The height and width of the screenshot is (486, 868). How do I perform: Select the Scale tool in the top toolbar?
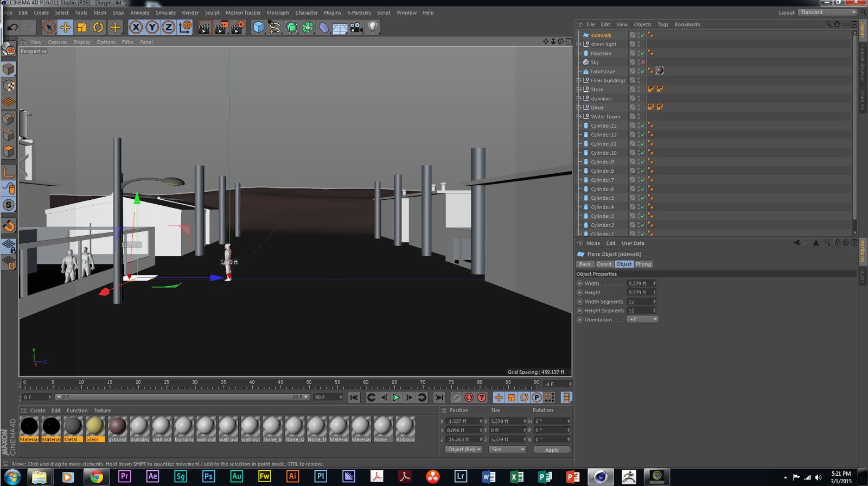pos(82,27)
